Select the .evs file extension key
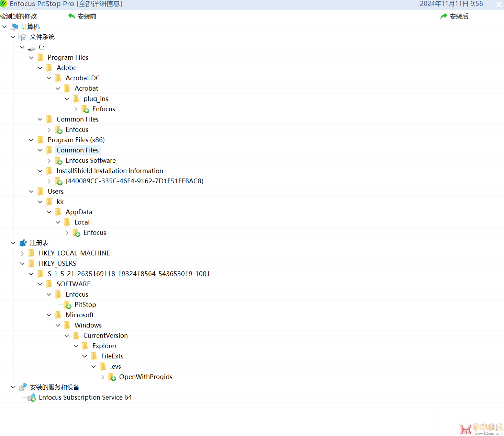504x436 pixels. tap(115, 366)
